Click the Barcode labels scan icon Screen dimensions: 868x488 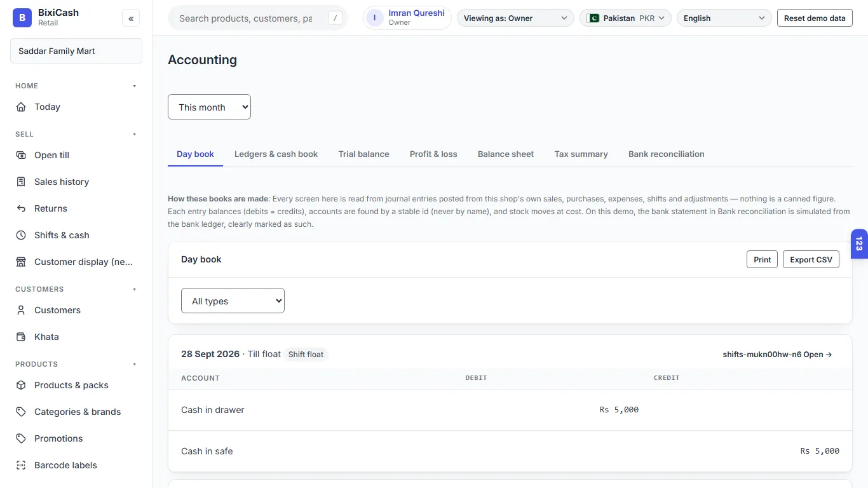pyautogui.click(x=21, y=465)
